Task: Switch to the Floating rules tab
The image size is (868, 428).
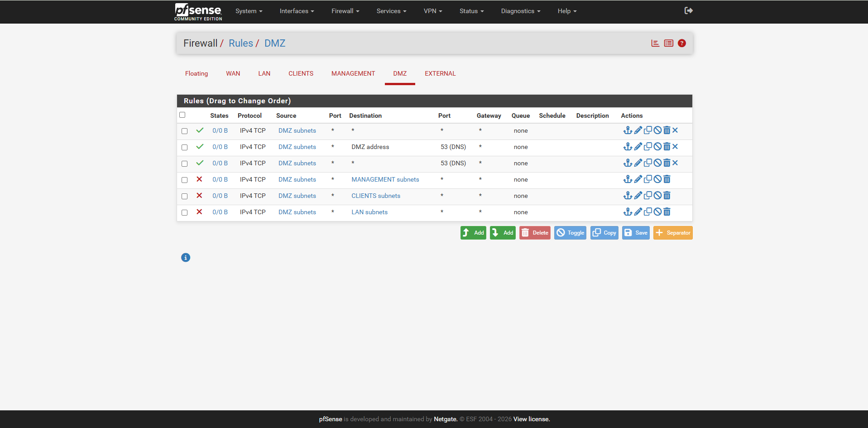Action: click(197, 73)
